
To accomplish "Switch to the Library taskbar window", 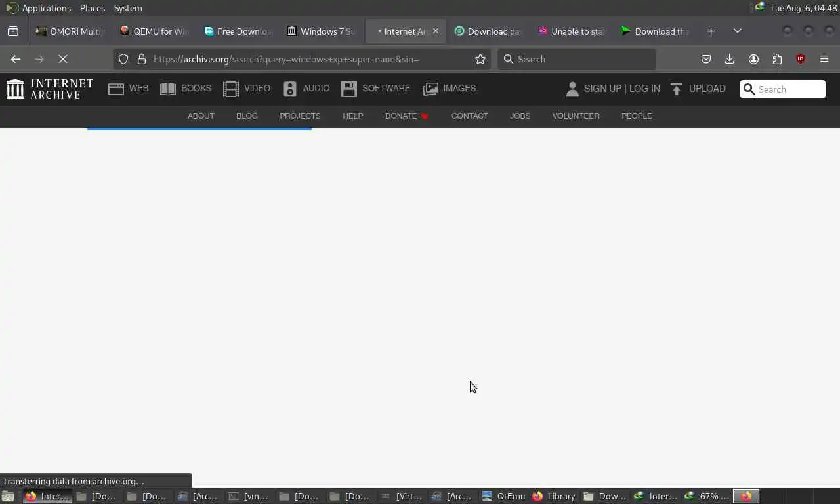I will [x=555, y=496].
